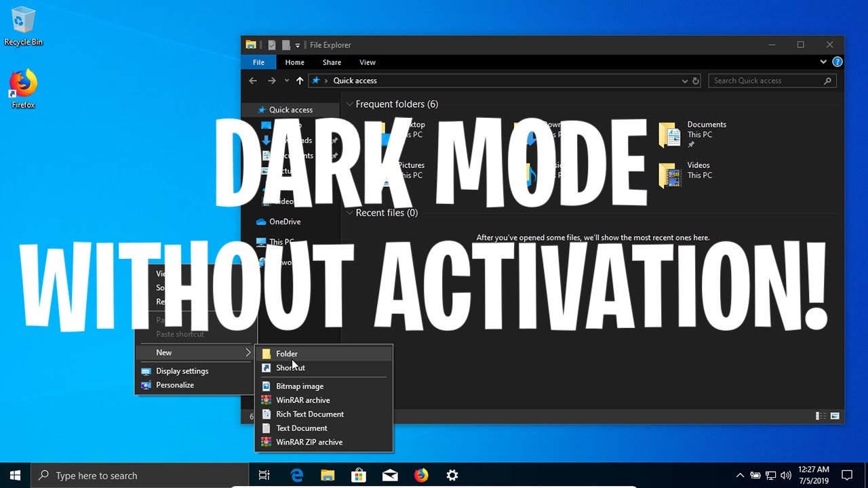The width and height of the screenshot is (868, 488).
Task: Click the network tray icon
Action: (770, 475)
